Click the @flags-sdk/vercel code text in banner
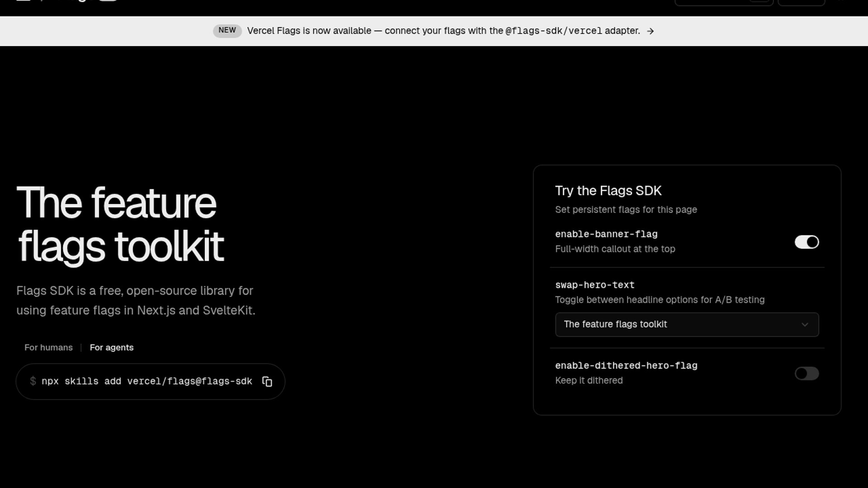868x488 pixels. (553, 31)
